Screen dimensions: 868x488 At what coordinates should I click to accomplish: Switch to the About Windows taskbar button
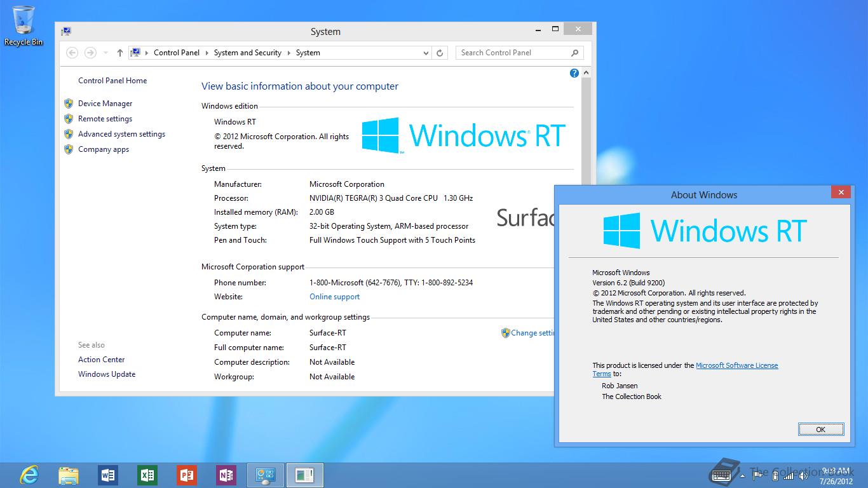pos(304,475)
